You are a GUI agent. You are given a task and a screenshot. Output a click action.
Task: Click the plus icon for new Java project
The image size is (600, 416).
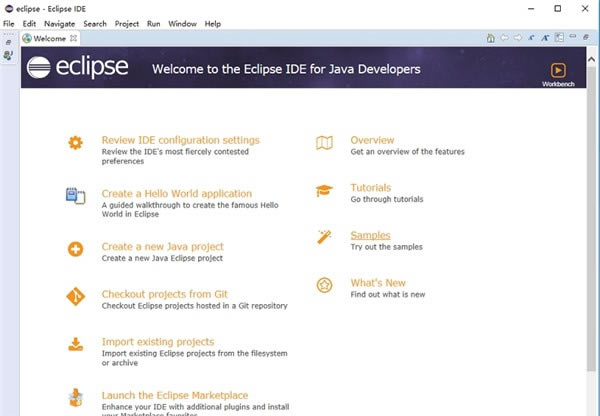pos(76,249)
